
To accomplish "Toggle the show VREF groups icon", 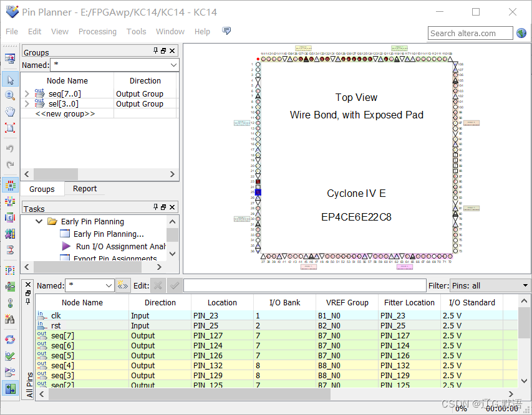I will [10, 201].
